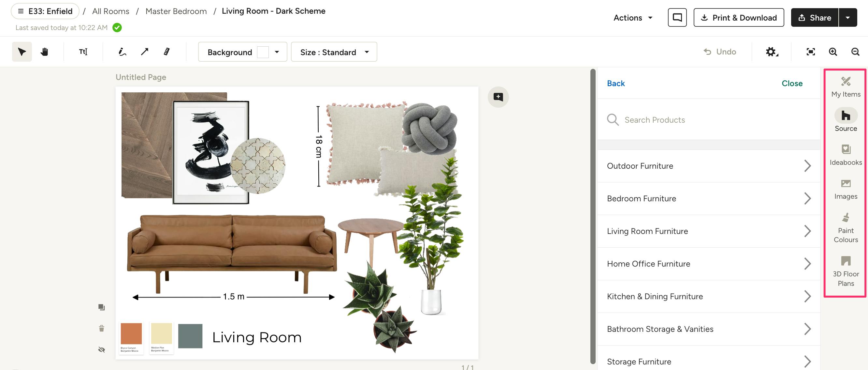Click the fit to screen icon

click(x=811, y=52)
